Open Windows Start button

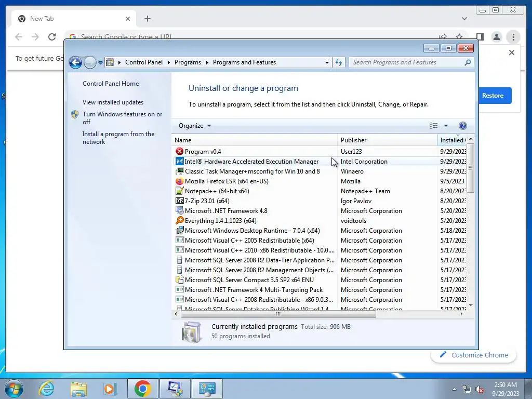tap(14, 389)
